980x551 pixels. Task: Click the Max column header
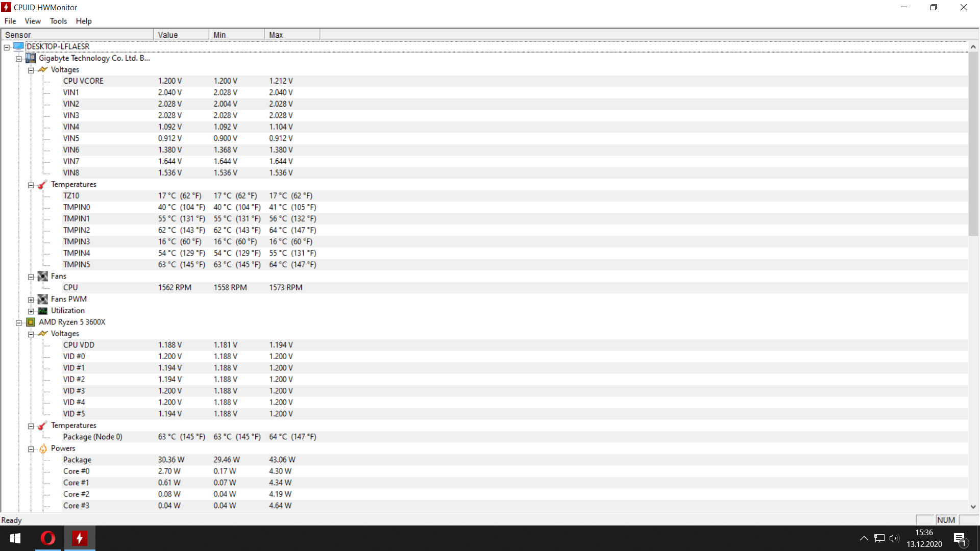tap(292, 35)
